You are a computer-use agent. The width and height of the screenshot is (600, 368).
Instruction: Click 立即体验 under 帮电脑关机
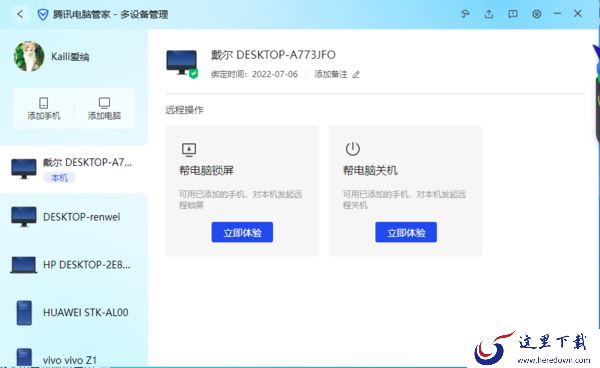[406, 232]
